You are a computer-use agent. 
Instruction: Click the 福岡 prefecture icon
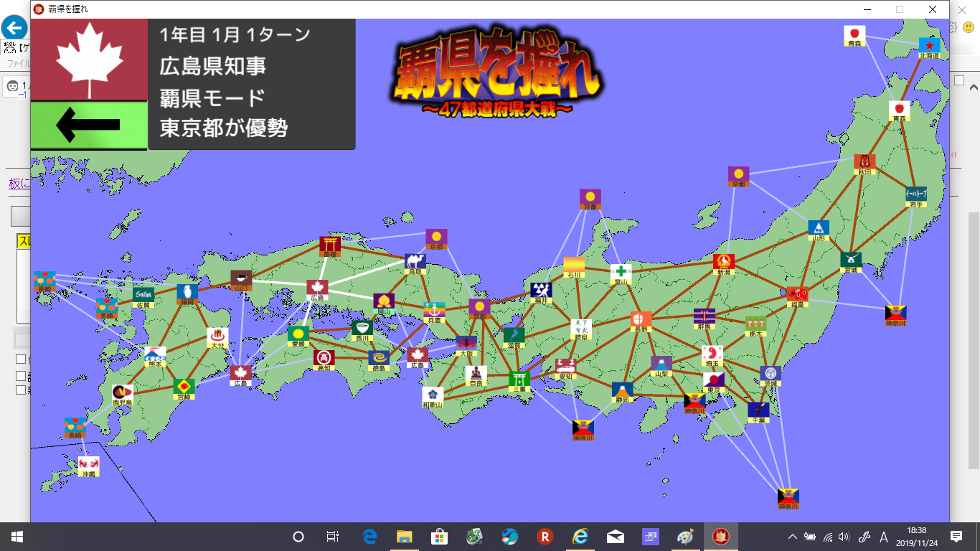[x=187, y=295]
